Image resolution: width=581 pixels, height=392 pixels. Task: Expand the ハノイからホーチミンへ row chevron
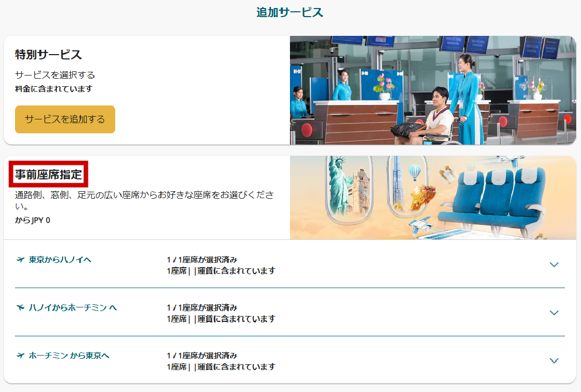pos(554,313)
